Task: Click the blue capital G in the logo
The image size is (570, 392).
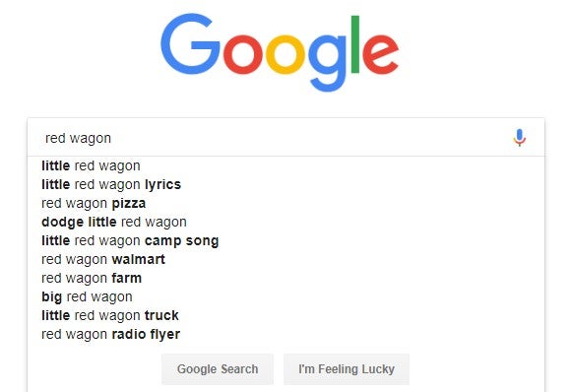Action: (190, 44)
